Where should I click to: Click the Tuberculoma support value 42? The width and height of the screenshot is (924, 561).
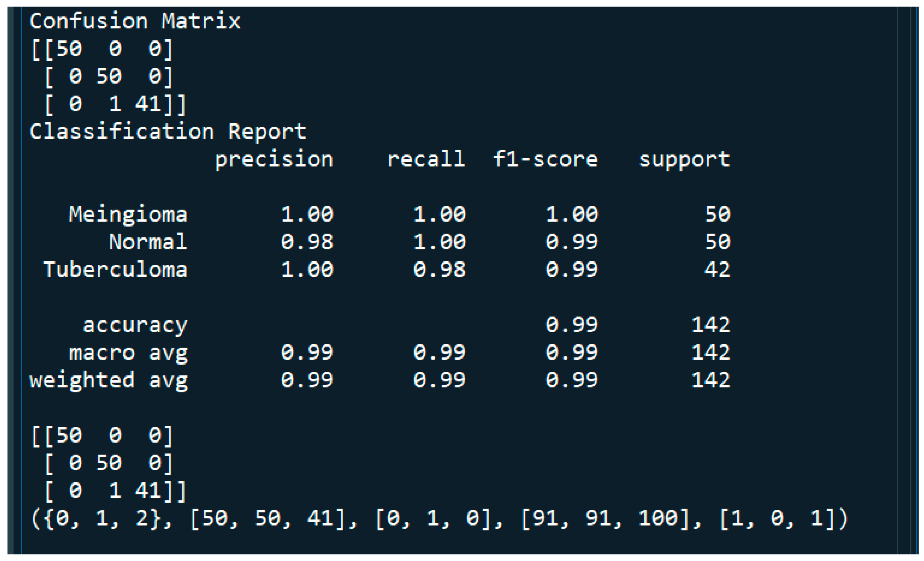point(717,270)
